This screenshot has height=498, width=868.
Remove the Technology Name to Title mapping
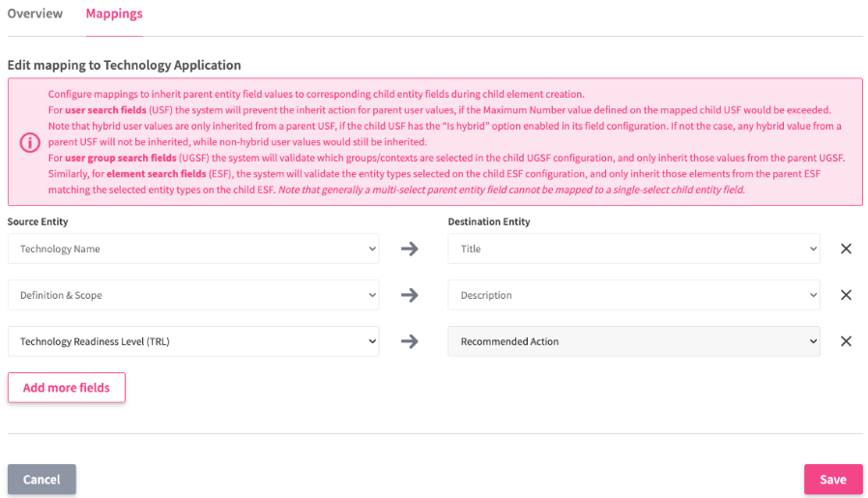(846, 249)
